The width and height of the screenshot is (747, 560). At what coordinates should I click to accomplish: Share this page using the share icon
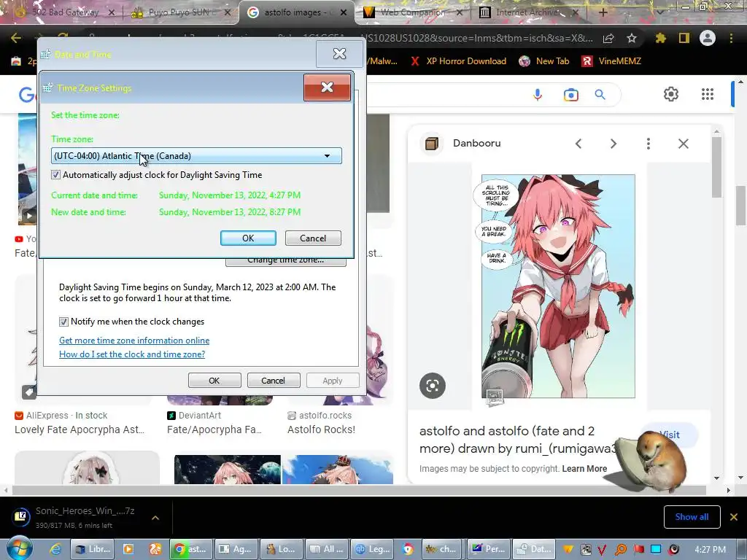click(608, 38)
